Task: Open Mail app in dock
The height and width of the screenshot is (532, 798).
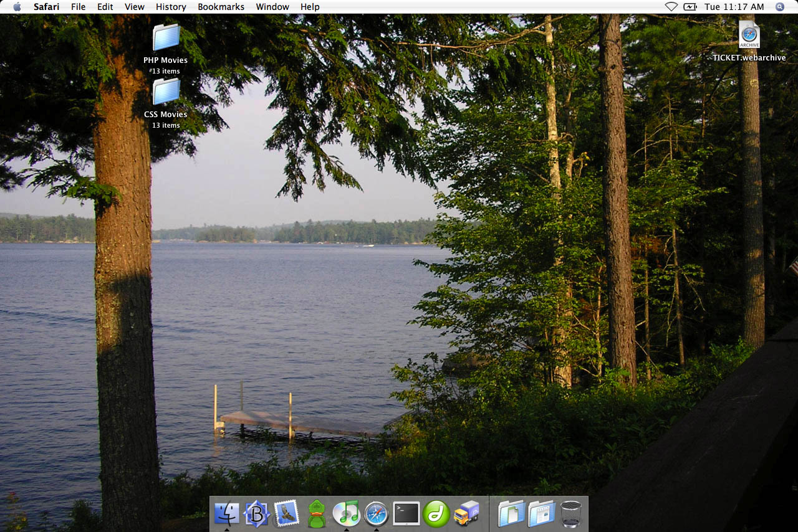Action: tap(286, 514)
